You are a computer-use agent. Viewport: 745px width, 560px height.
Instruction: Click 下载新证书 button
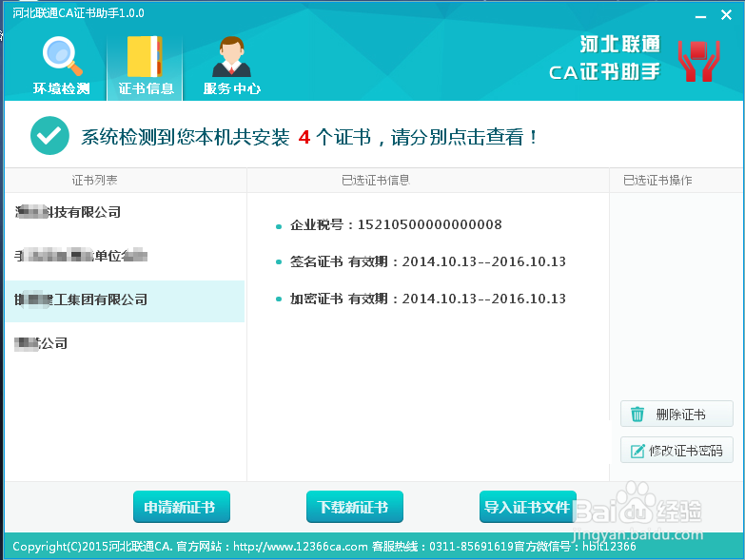click(355, 507)
